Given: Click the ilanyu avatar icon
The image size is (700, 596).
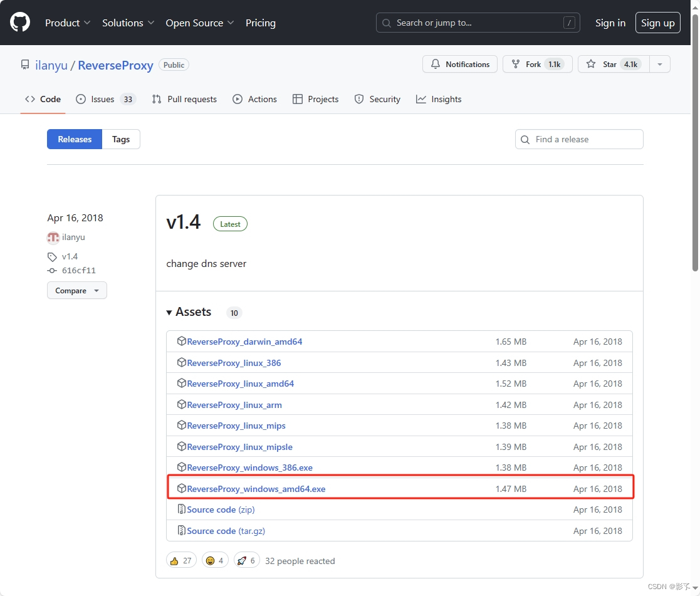Looking at the screenshot, I should 53,238.
